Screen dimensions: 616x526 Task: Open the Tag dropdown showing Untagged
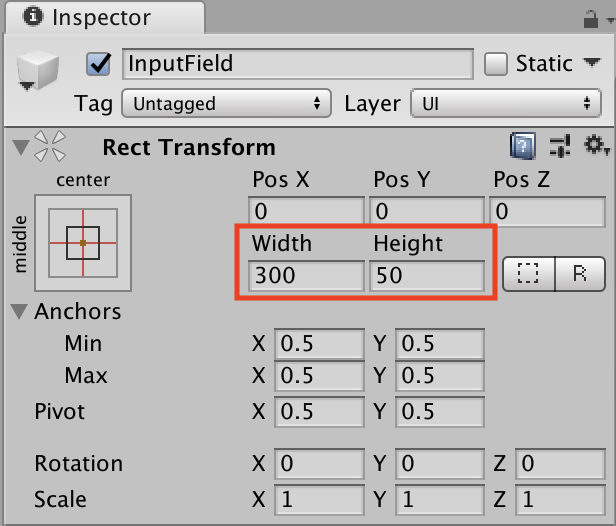[x=226, y=103]
